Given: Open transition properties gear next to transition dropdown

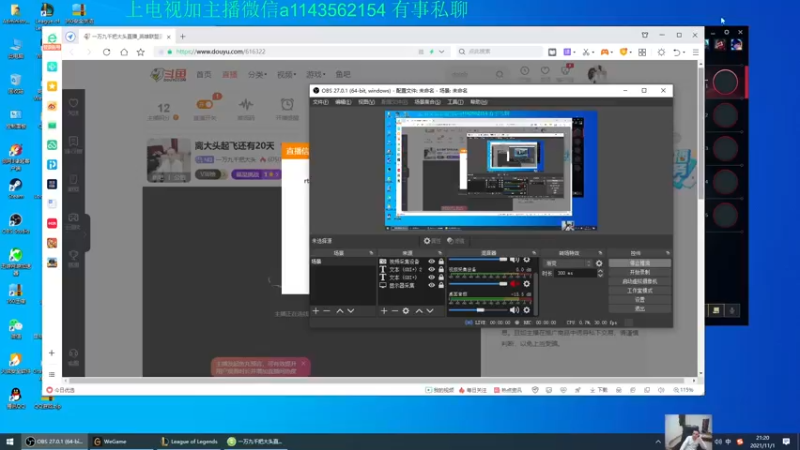Looking at the screenshot, I should coord(599,263).
